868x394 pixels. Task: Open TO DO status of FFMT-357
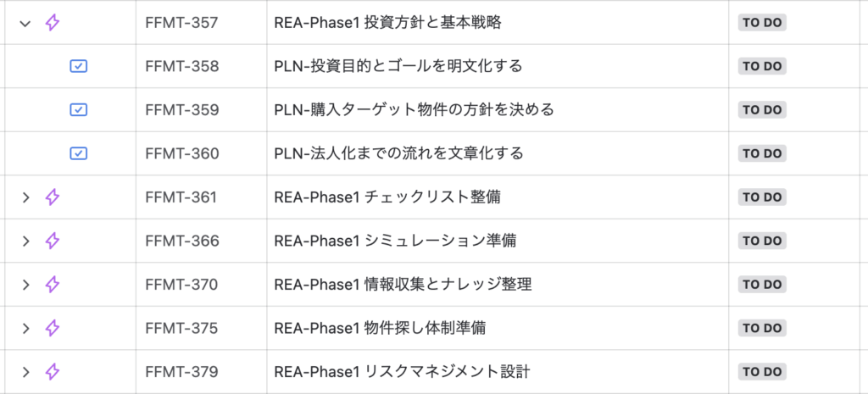tap(762, 23)
